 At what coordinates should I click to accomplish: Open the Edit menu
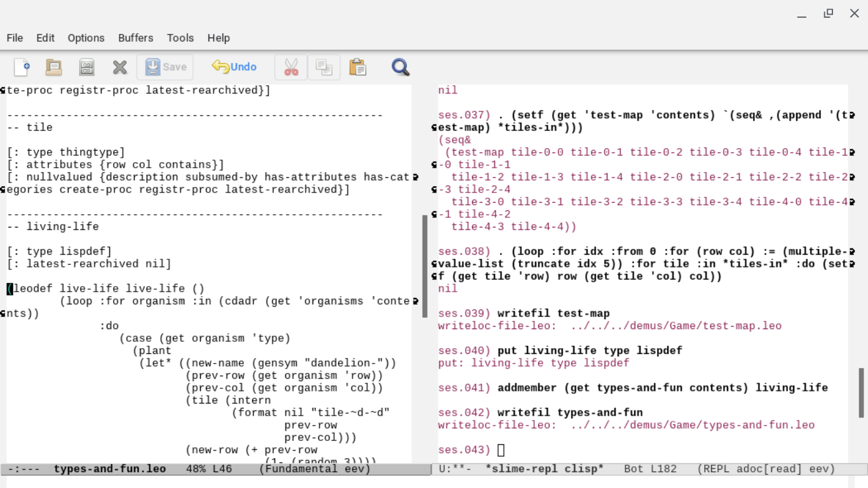click(45, 38)
